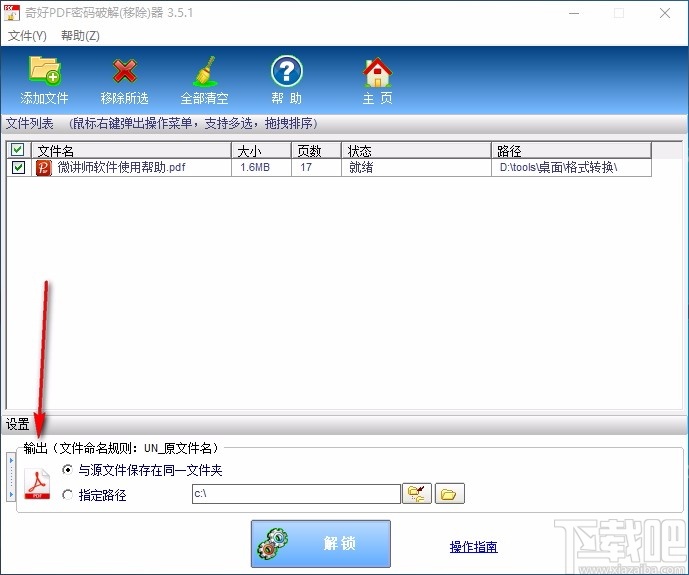The height and width of the screenshot is (575, 689).
Task: Click the Remove Selected (移除所选) red X icon
Action: tap(125, 70)
